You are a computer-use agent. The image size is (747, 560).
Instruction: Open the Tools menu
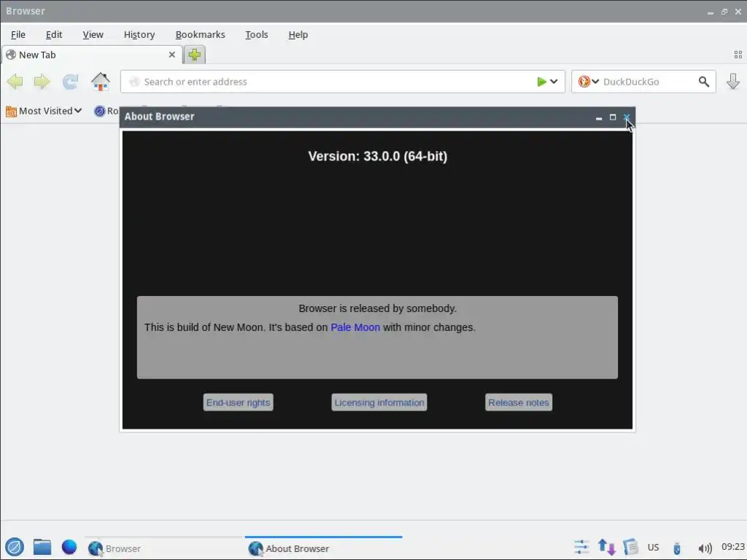256,35
